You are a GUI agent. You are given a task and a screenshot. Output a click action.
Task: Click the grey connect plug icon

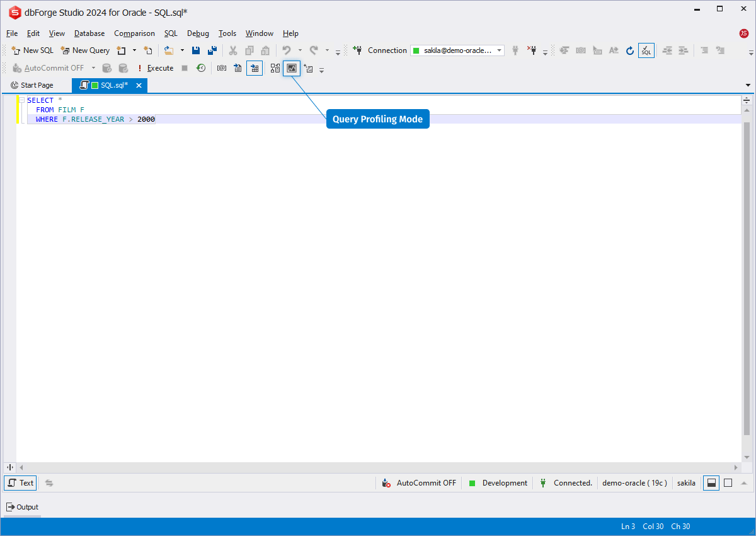click(515, 50)
